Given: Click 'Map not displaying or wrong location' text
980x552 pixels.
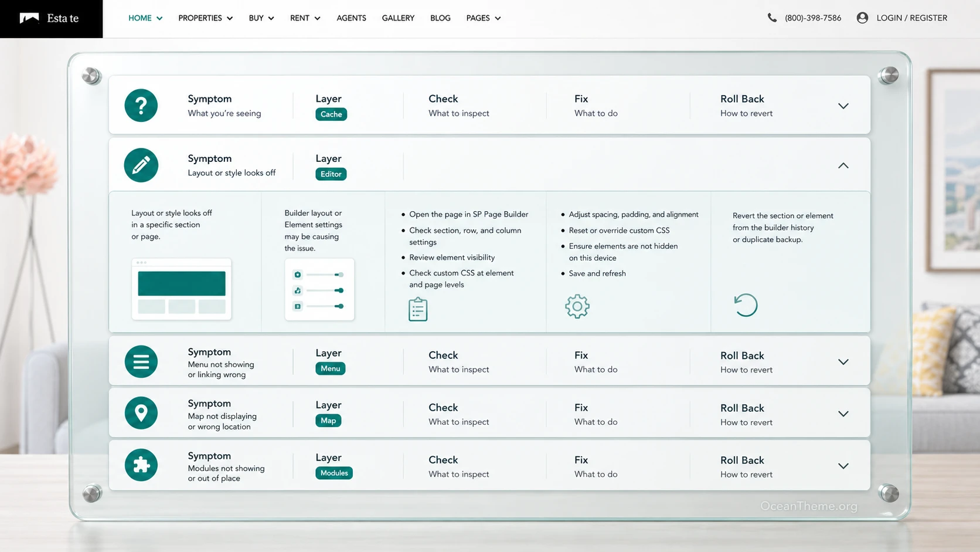Looking at the screenshot, I should (222, 421).
